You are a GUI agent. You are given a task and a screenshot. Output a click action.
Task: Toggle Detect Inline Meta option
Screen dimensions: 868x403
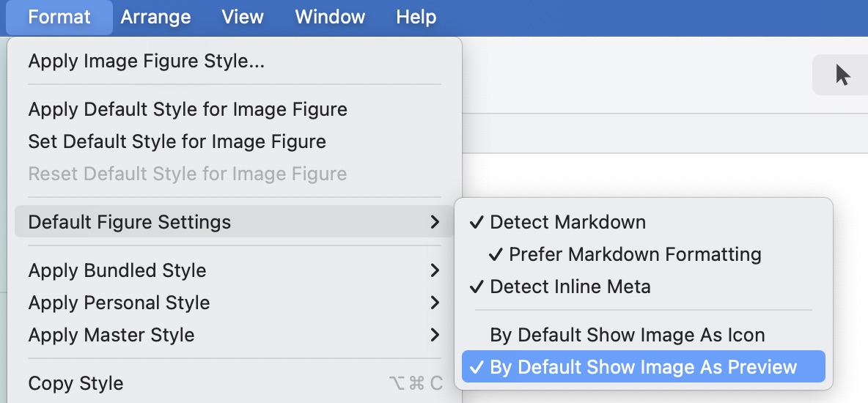(570, 286)
